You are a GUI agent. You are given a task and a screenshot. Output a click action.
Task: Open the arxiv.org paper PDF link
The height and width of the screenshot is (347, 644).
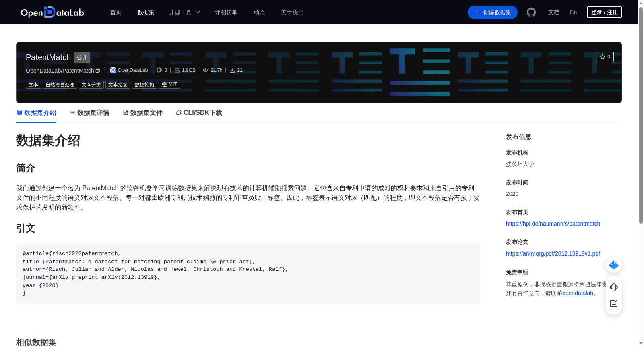(553, 253)
